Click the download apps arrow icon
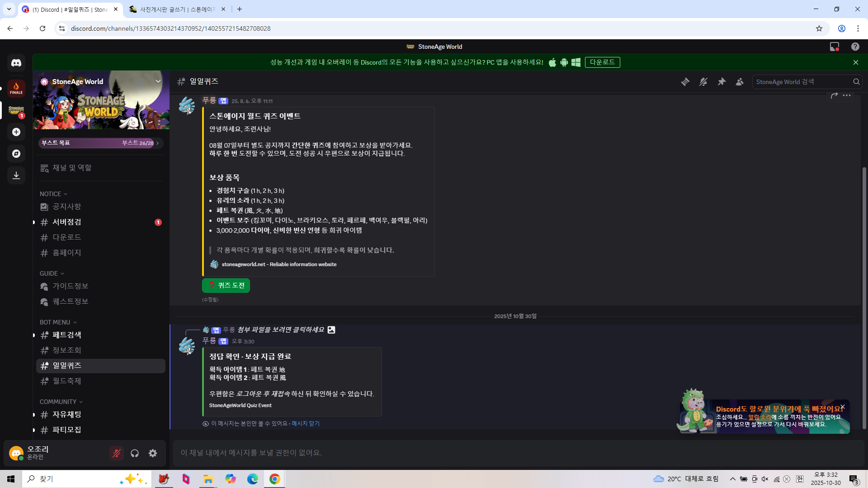 (x=16, y=175)
